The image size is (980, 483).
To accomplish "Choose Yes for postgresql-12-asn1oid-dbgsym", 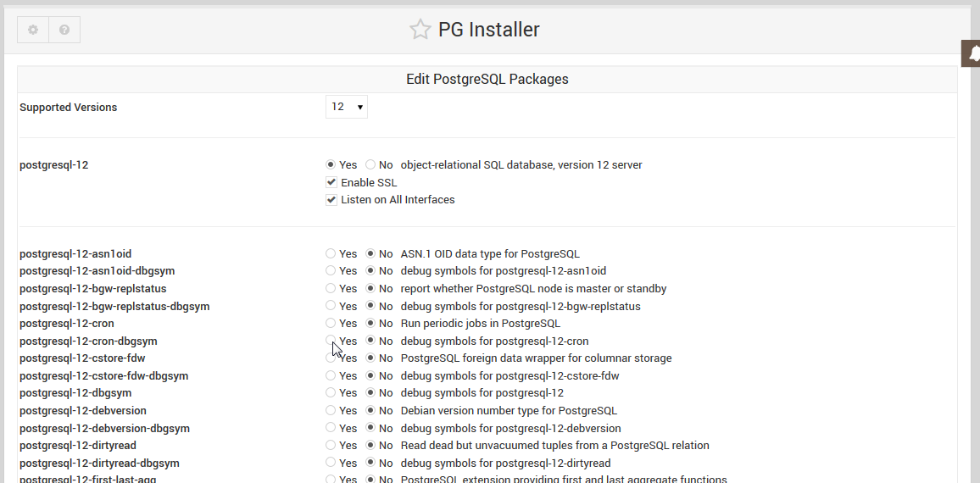I will [x=331, y=271].
